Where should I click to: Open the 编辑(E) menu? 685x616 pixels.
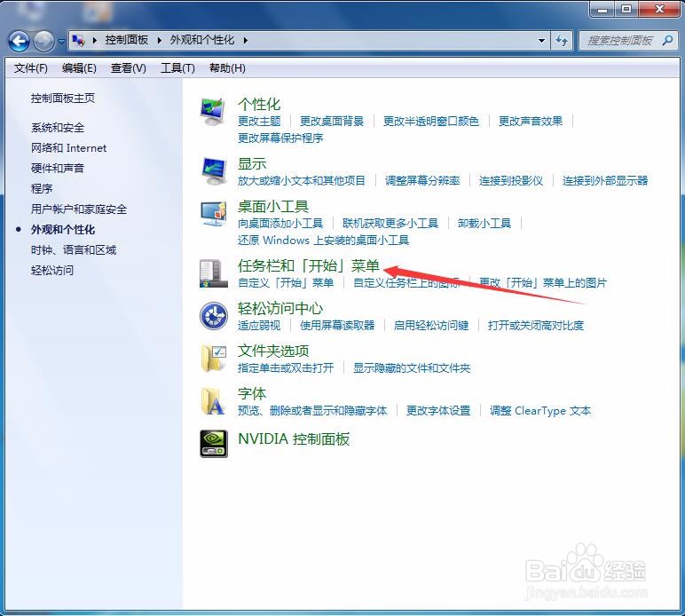79,68
